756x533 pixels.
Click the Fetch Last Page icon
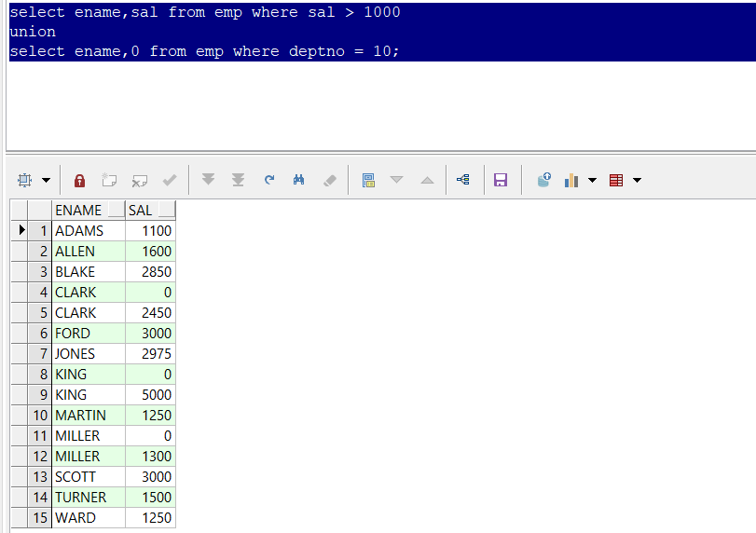[239, 180]
